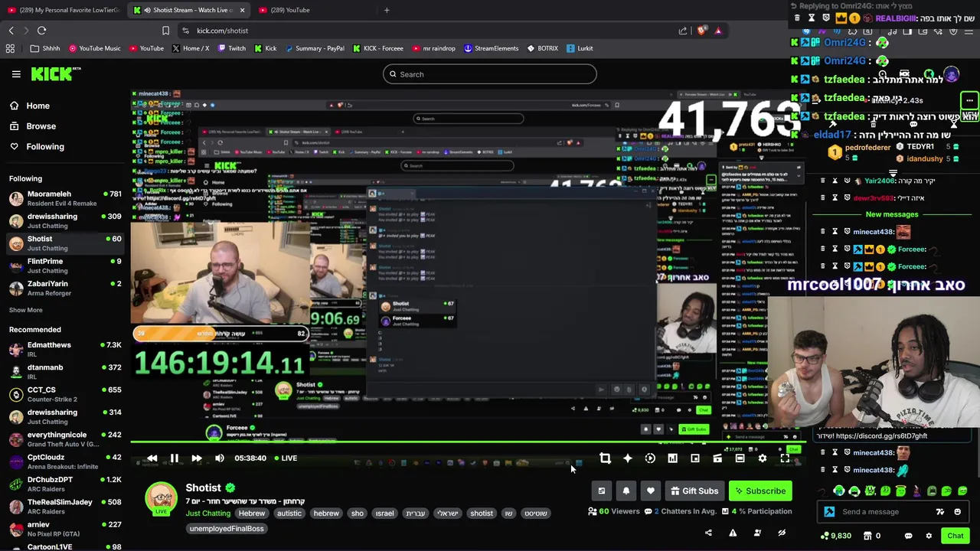The height and width of the screenshot is (551, 980).
Task: Enter fullscreen mode in the player
Action: click(x=785, y=458)
